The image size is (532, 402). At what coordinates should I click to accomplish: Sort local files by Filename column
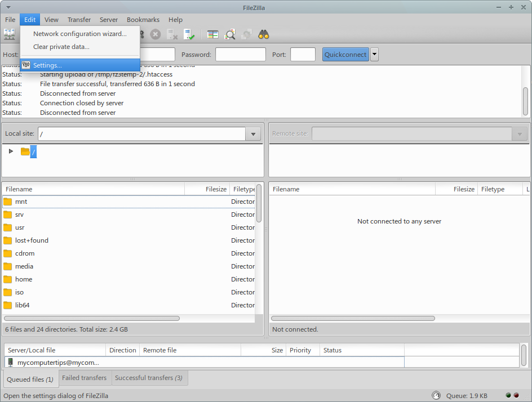pos(94,189)
